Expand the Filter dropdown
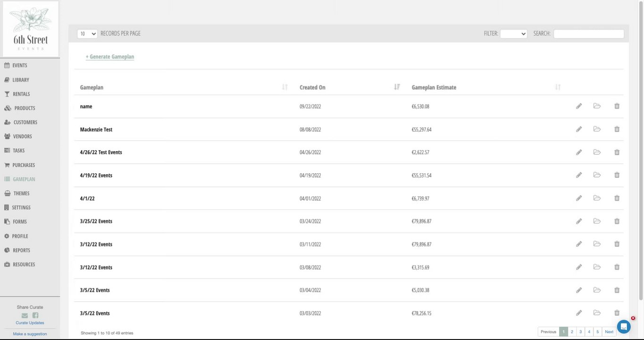Image resolution: width=644 pixels, height=340 pixels. pyautogui.click(x=513, y=34)
